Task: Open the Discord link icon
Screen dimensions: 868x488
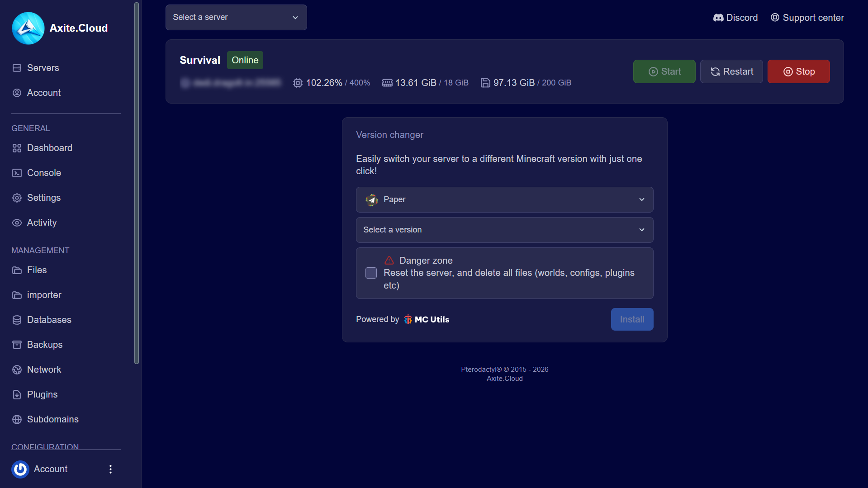Action: pos(718,18)
